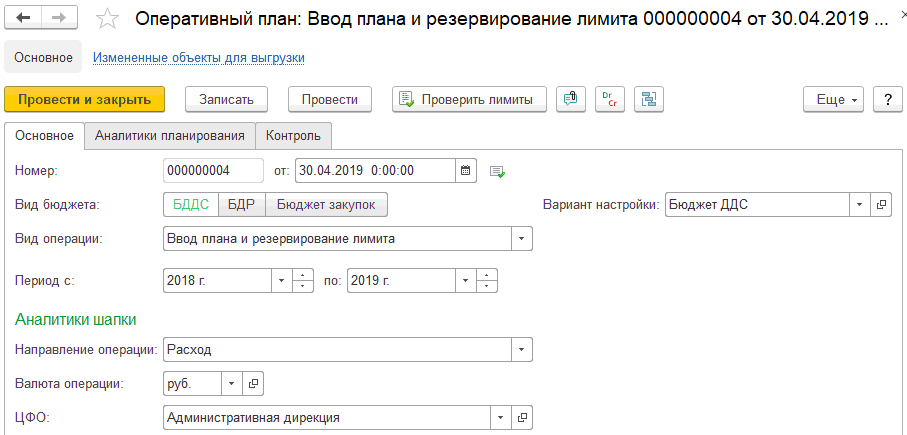The width and height of the screenshot is (907, 435).
Task: Expand Направление операции dropdown list
Action: click(521, 350)
